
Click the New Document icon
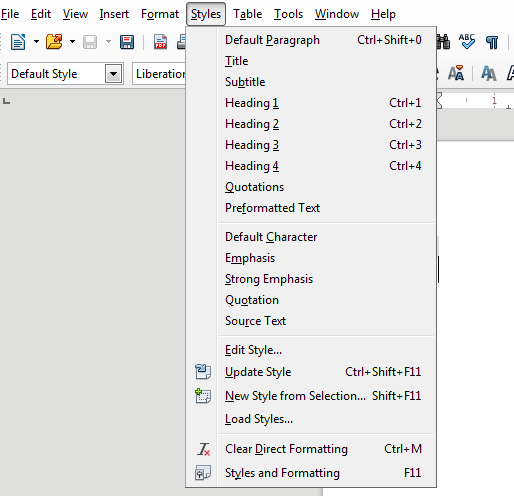coord(18,42)
